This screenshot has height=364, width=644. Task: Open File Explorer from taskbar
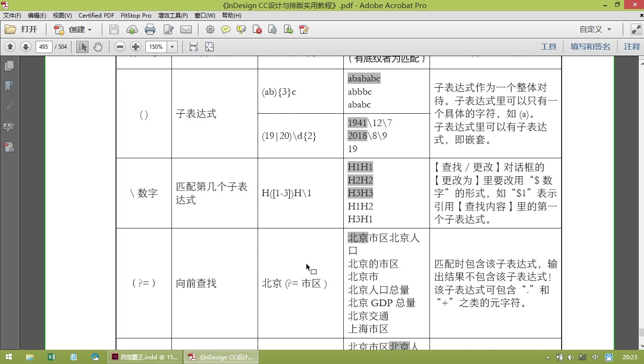pyautogui.click(x=30, y=357)
